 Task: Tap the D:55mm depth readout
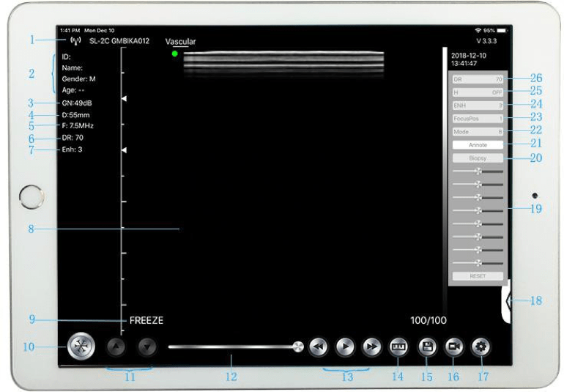75,115
